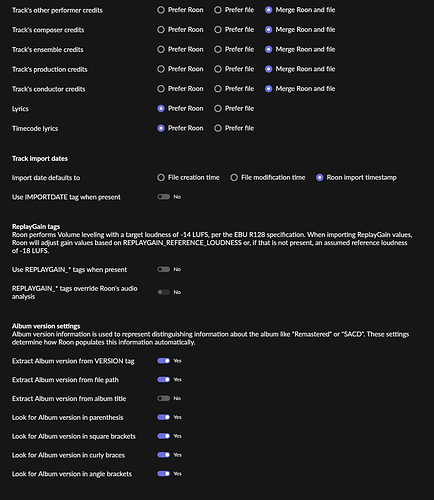Toggle Look for Album version in square brackets
434x500 pixels.
164,436
